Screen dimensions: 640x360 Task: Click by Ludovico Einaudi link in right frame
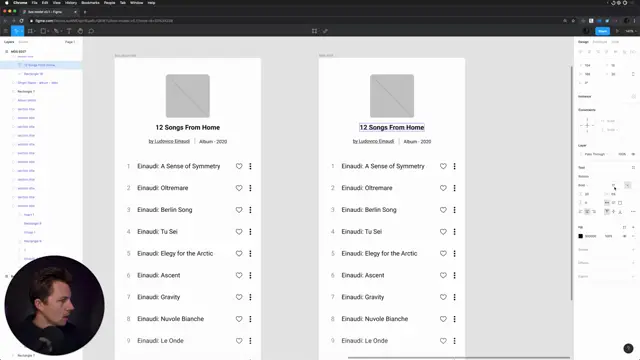click(373, 142)
